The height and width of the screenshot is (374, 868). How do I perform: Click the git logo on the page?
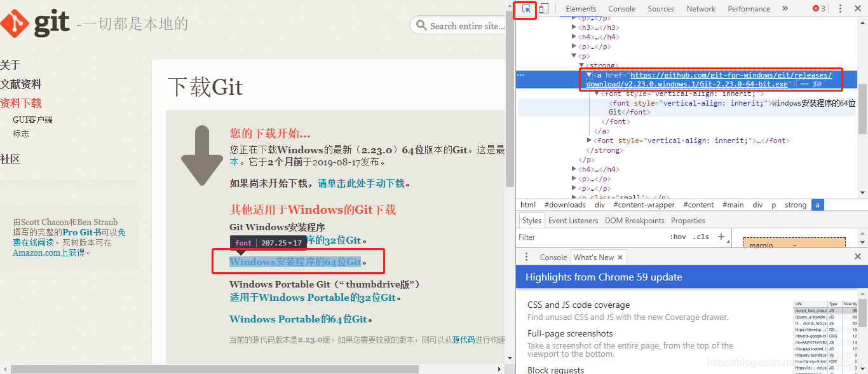pos(35,24)
